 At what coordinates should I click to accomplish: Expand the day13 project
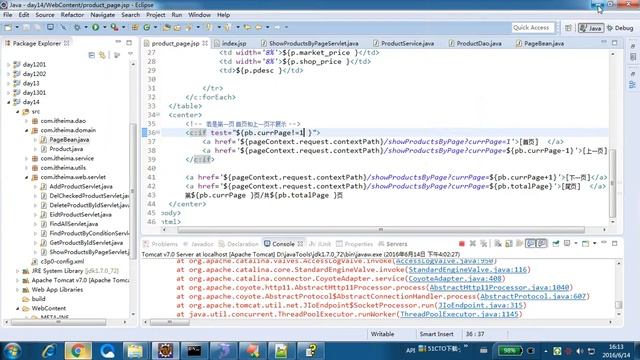(9, 83)
